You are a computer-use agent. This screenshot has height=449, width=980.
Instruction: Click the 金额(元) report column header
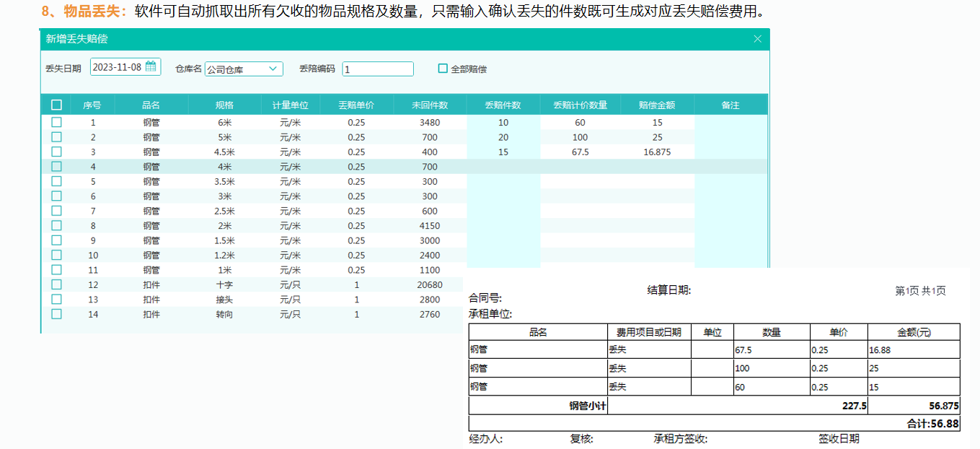click(914, 332)
